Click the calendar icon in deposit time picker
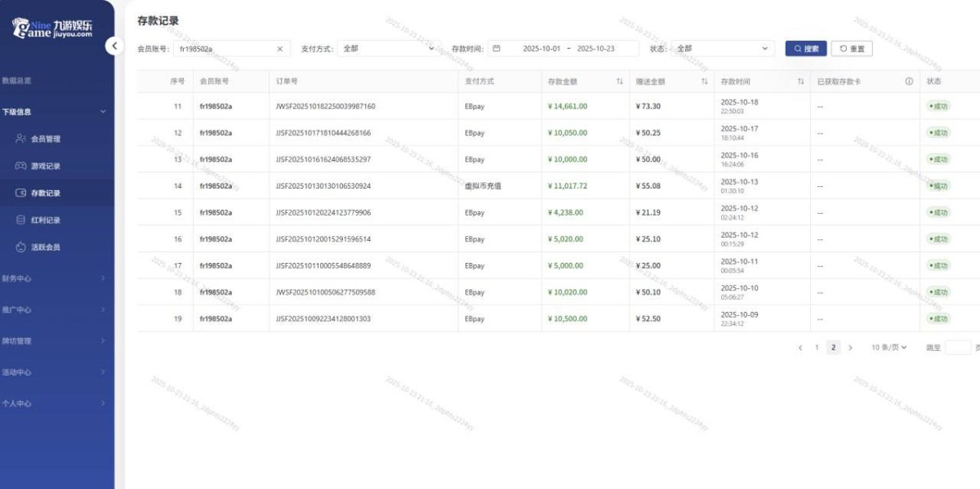Screen dimensions: 980x489 coord(497,49)
